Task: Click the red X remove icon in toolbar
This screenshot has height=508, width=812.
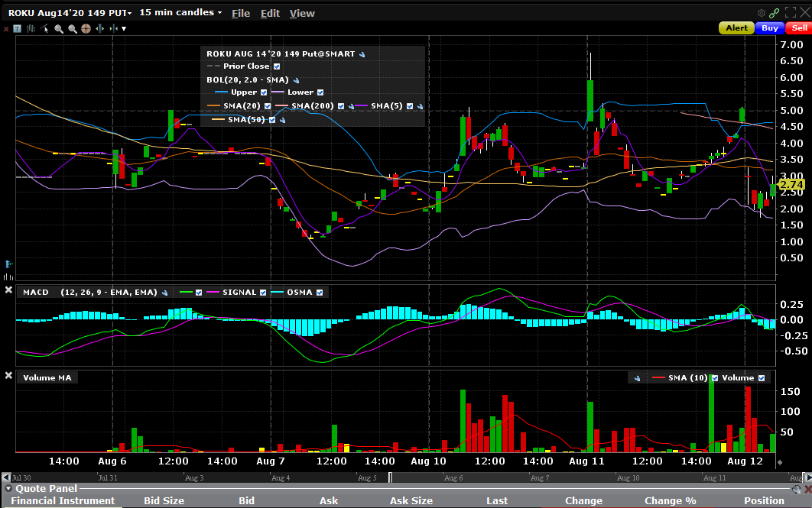Action: point(6,29)
